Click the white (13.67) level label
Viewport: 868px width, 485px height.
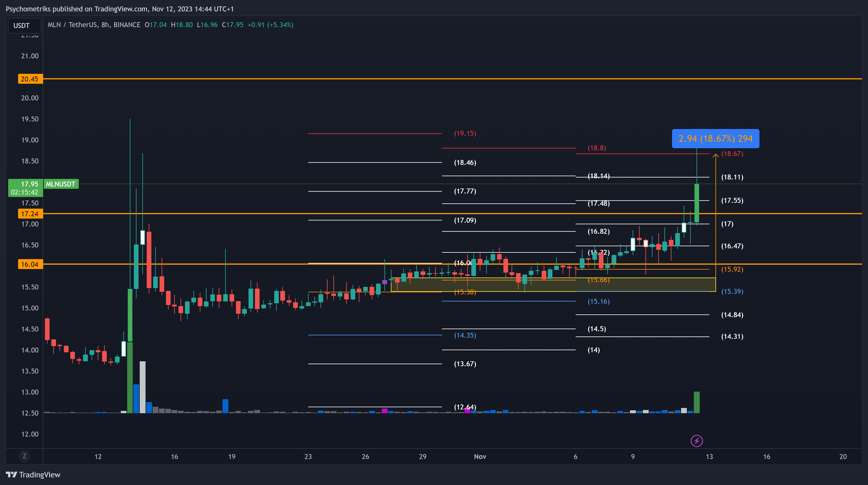(465, 364)
